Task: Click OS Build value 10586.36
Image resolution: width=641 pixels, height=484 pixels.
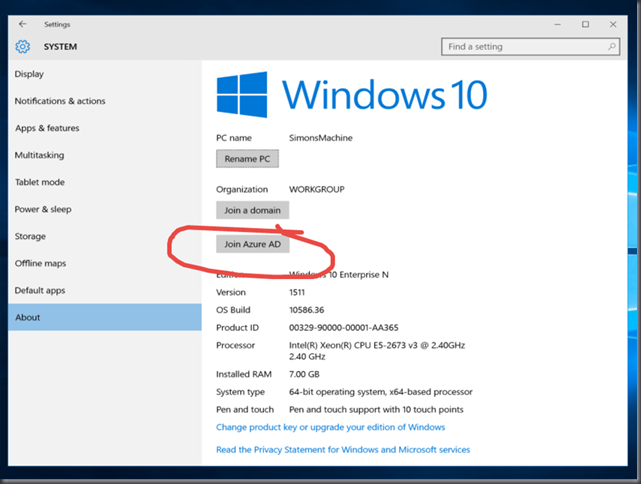Action: [x=307, y=310]
